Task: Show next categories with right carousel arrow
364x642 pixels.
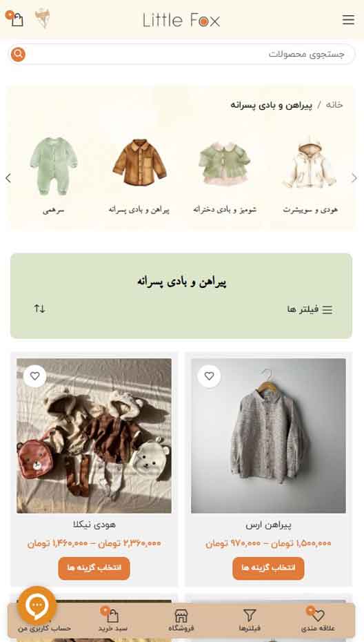Action: pyautogui.click(x=354, y=178)
